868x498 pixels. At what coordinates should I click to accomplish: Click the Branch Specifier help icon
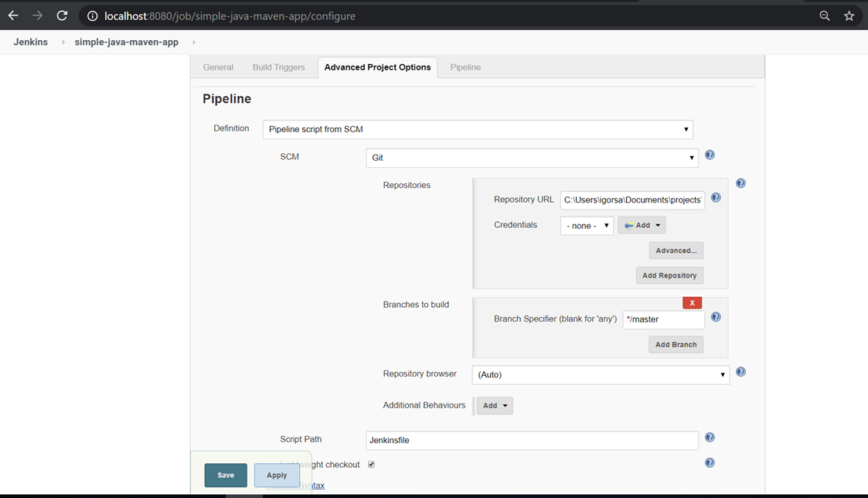point(716,316)
